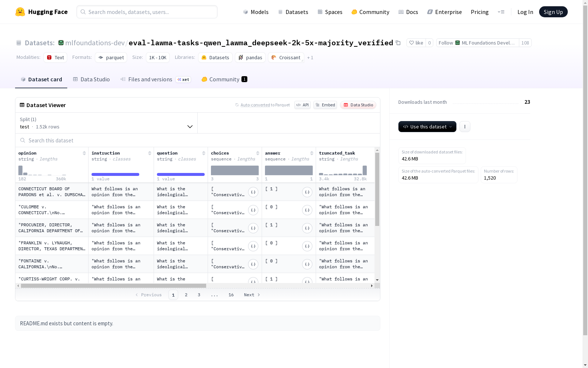Switch to the Dataset card tab
The width and height of the screenshot is (588, 368).
(41, 79)
